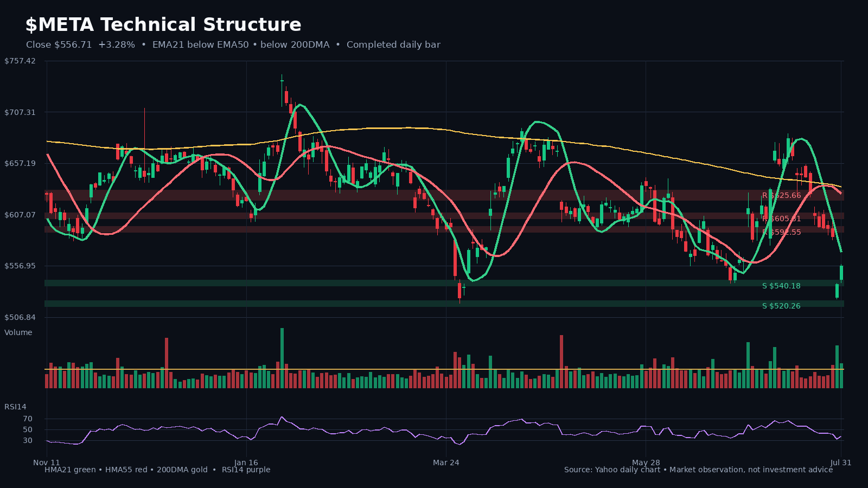The width and height of the screenshot is (868, 488).
Task: Select the "$657.19" price axis label
Action: click(20, 163)
